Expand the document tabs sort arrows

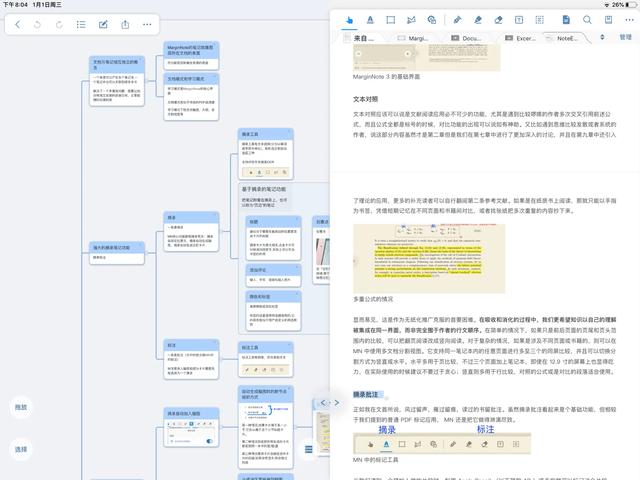coord(602,37)
